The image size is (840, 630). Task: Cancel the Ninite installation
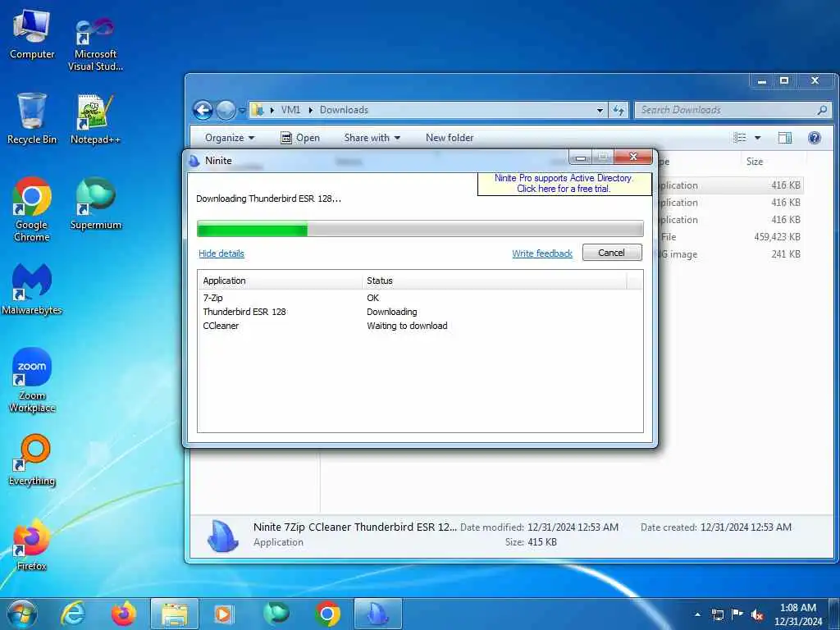pyautogui.click(x=612, y=253)
